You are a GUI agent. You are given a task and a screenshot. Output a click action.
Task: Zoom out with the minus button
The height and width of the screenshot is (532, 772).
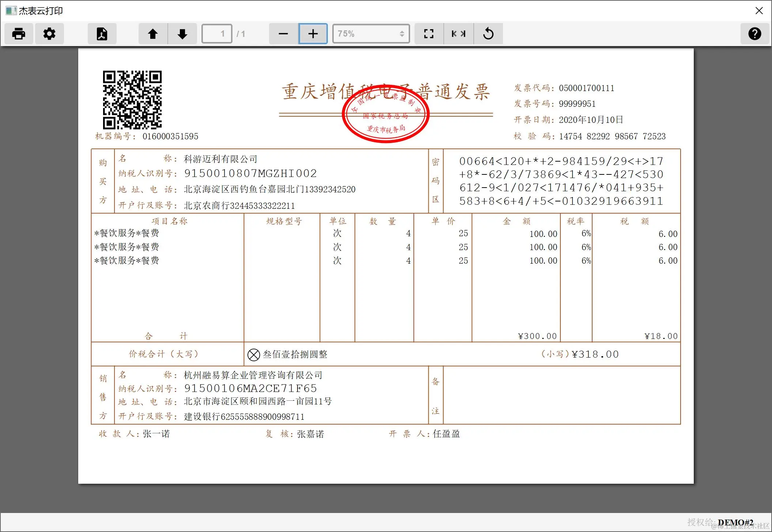283,34
